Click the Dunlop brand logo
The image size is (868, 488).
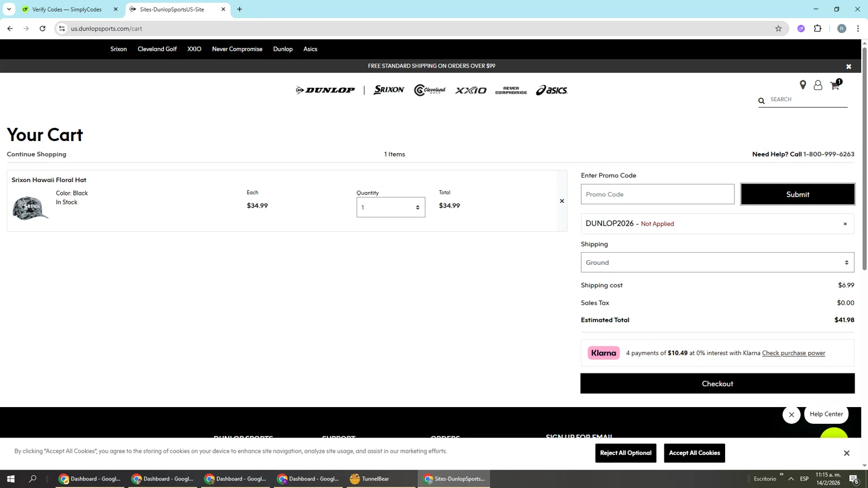(x=325, y=90)
